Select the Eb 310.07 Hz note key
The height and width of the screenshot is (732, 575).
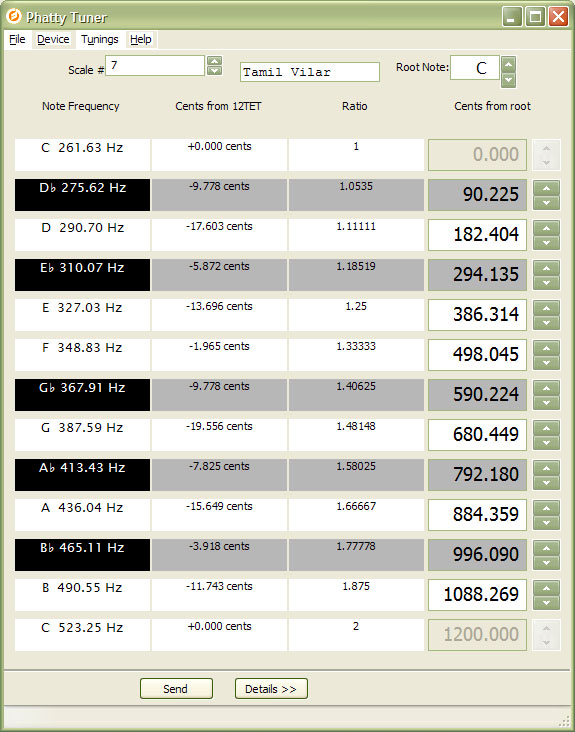83,274
